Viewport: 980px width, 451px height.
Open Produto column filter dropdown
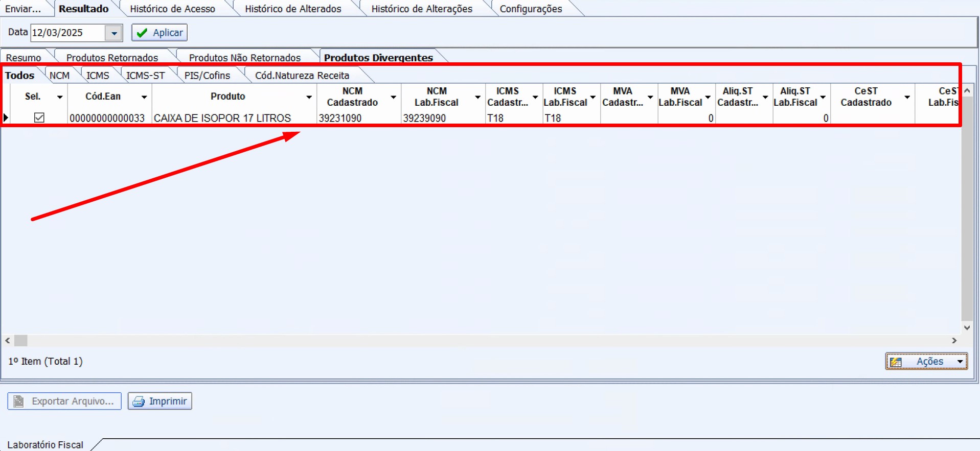pos(309,97)
